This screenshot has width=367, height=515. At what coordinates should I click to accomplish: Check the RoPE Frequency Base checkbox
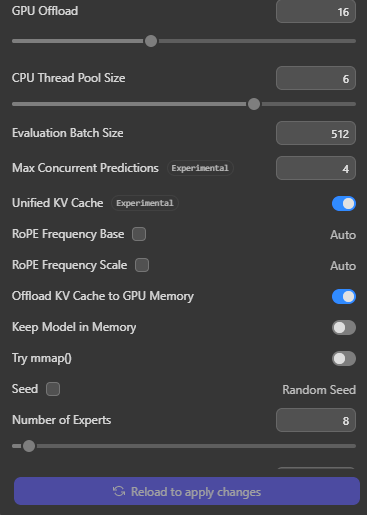pos(139,234)
